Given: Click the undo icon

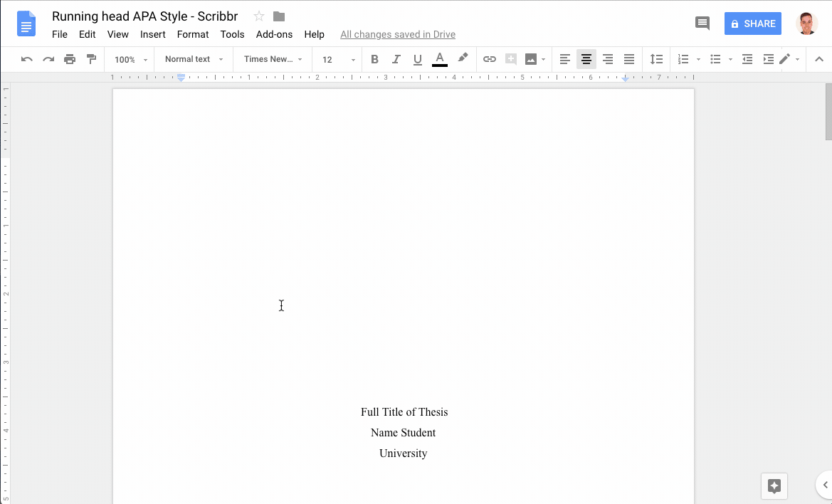Looking at the screenshot, I should [26, 59].
